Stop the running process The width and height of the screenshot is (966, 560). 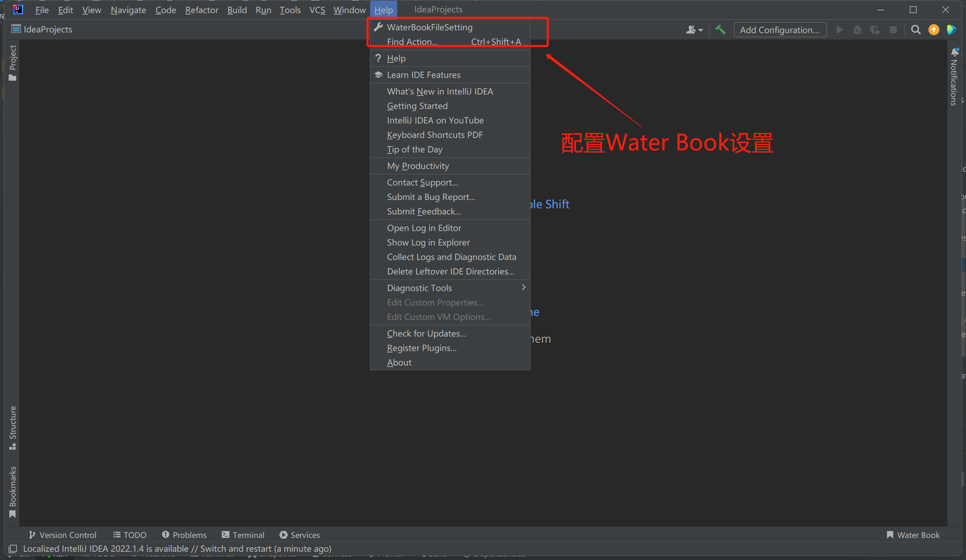[x=893, y=30]
